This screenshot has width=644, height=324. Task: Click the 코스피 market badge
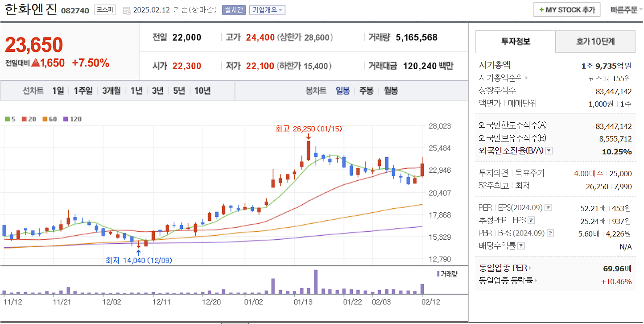[104, 9]
